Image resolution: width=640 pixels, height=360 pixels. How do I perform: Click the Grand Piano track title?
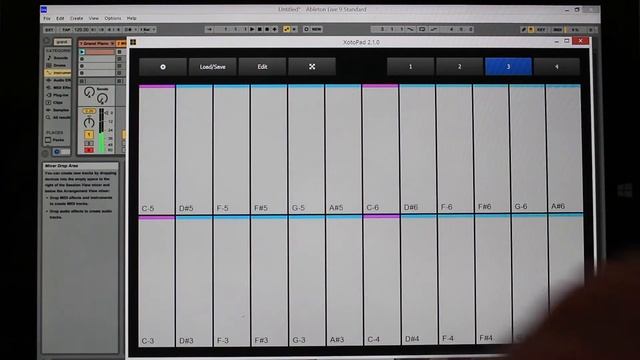(96, 43)
